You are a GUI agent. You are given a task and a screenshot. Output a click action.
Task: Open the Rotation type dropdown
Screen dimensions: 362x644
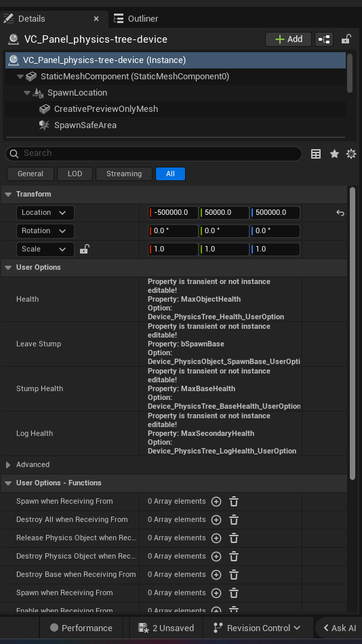tap(45, 230)
